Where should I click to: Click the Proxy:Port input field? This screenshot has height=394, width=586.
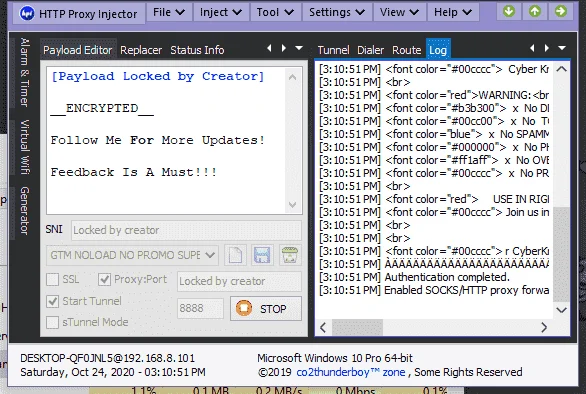coord(239,281)
